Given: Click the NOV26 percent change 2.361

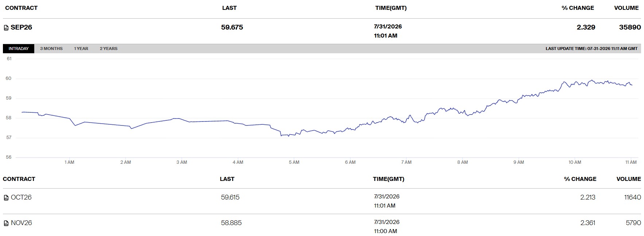Looking at the screenshot, I should 588,223.
